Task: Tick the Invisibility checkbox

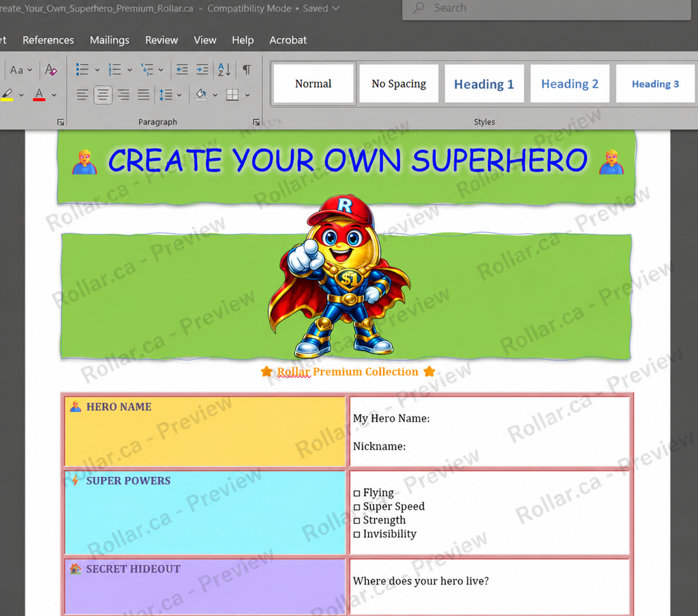Action: [356, 534]
